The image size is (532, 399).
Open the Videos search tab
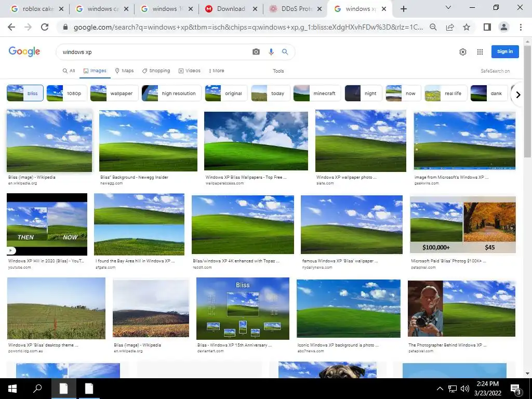pos(190,71)
